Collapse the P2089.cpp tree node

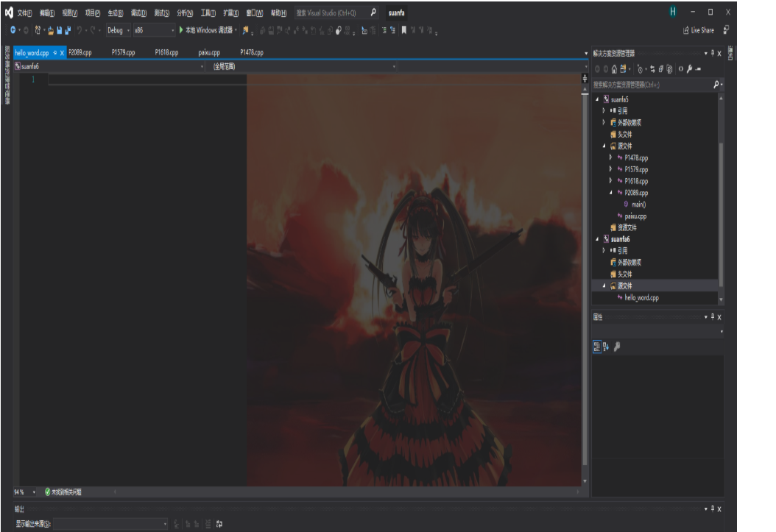pos(610,192)
